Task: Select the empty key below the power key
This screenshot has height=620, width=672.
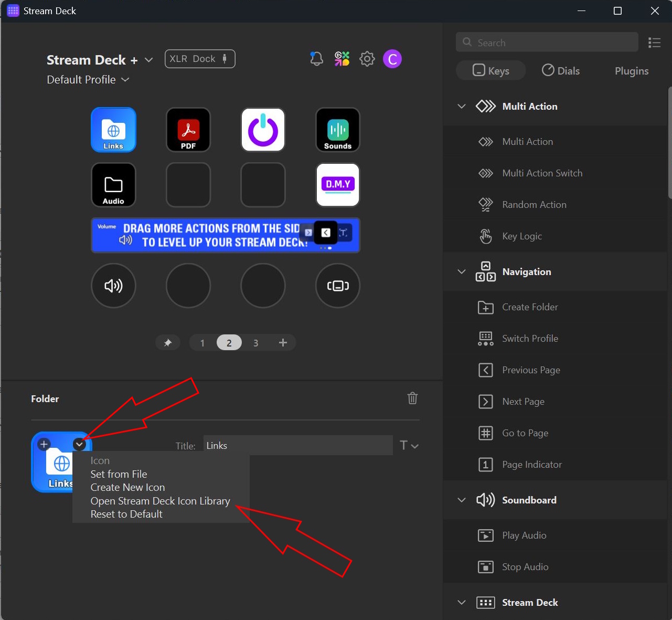Action: pyautogui.click(x=263, y=185)
